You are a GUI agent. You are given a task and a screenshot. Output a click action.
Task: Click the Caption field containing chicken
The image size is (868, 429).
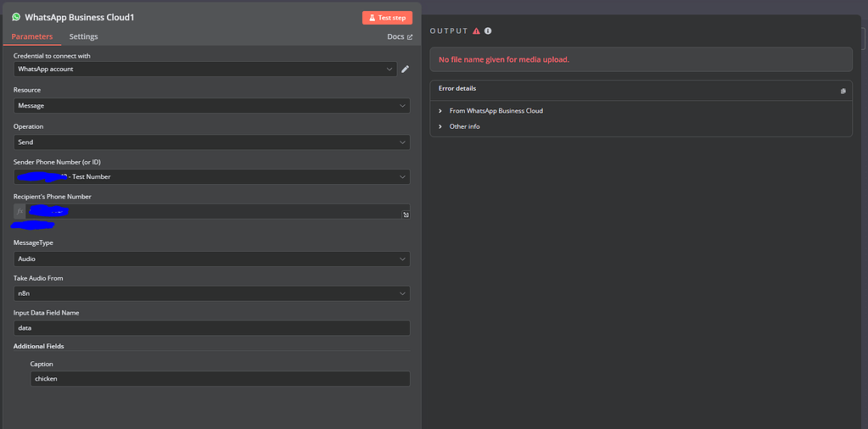pos(219,379)
